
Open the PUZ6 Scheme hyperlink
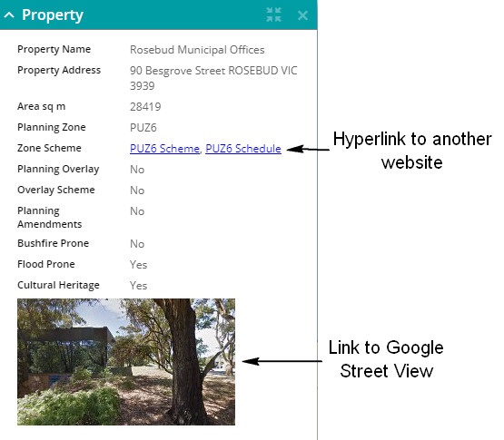click(165, 149)
